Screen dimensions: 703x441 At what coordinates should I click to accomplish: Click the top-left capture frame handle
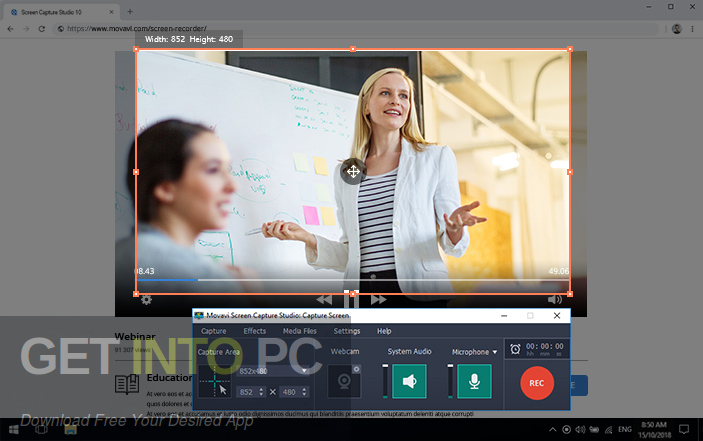(x=136, y=49)
